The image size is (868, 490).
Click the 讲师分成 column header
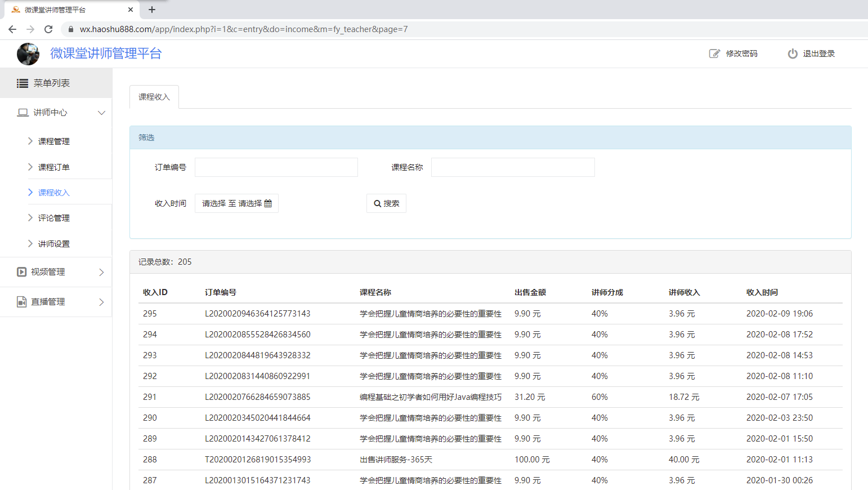pos(607,292)
